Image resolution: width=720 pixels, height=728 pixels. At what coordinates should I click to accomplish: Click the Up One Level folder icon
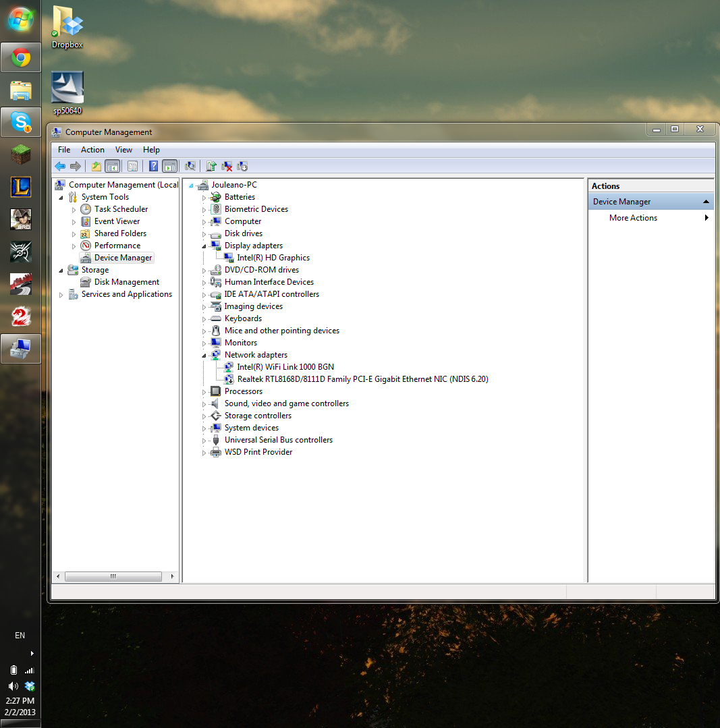tap(96, 166)
